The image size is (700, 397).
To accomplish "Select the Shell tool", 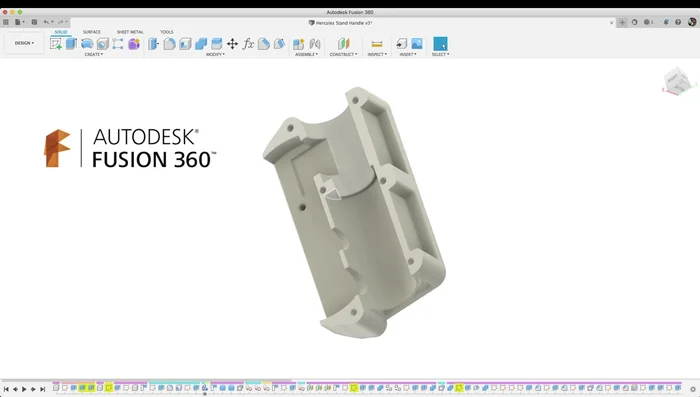I will [185, 44].
